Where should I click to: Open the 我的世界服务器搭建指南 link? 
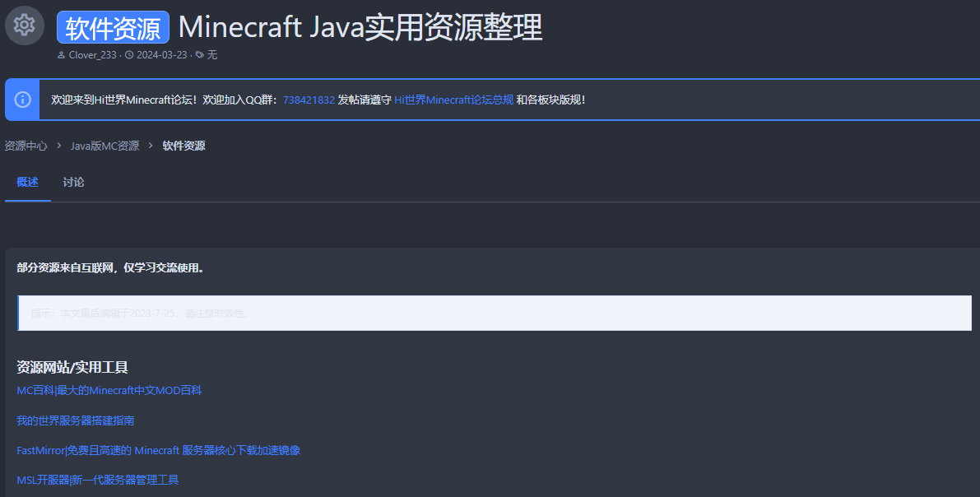[x=76, y=420]
